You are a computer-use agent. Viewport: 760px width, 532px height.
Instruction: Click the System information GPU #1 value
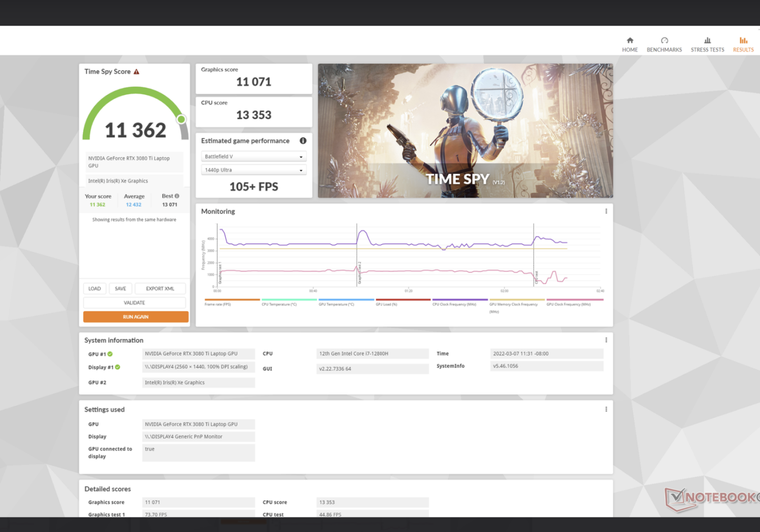[198, 354]
